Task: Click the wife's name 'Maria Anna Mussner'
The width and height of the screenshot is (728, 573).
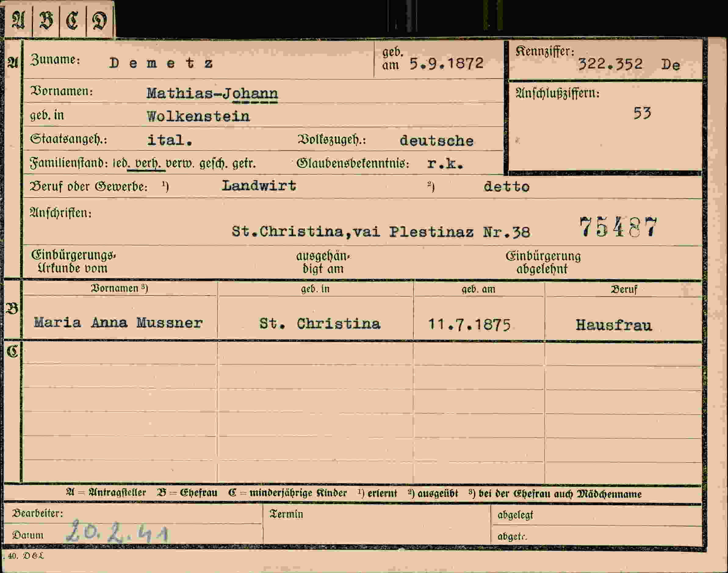Action: click(118, 323)
